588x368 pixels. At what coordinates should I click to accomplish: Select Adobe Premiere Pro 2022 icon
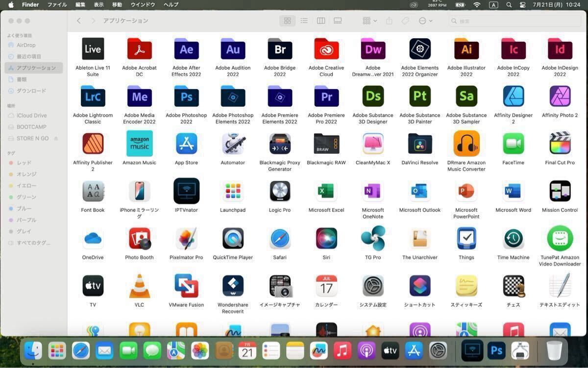tap(326, 97)
